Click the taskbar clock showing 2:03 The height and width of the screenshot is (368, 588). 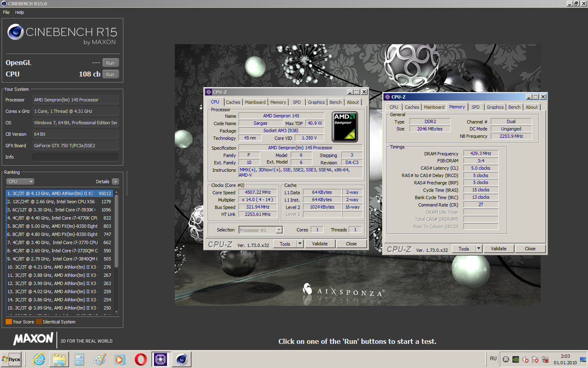[x=565, y=356]
